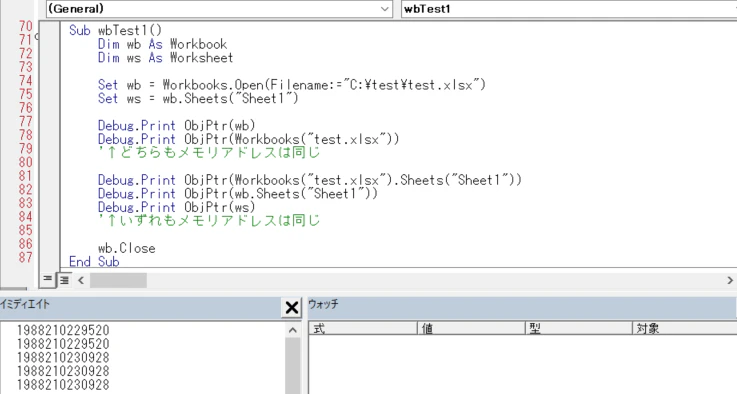Click the comment 'どちらもメモリアドレスは同じ'
Viewport: 737px width, 394px height.
tap(209, 153)
